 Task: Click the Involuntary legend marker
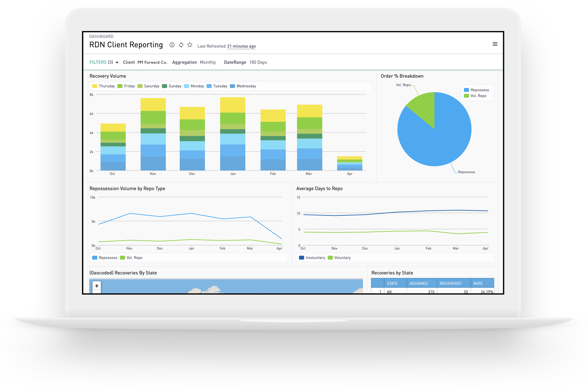301,257
